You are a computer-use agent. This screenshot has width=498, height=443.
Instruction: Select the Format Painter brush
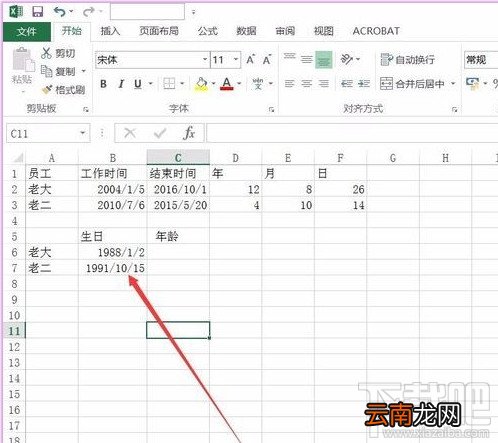[47, 89]
